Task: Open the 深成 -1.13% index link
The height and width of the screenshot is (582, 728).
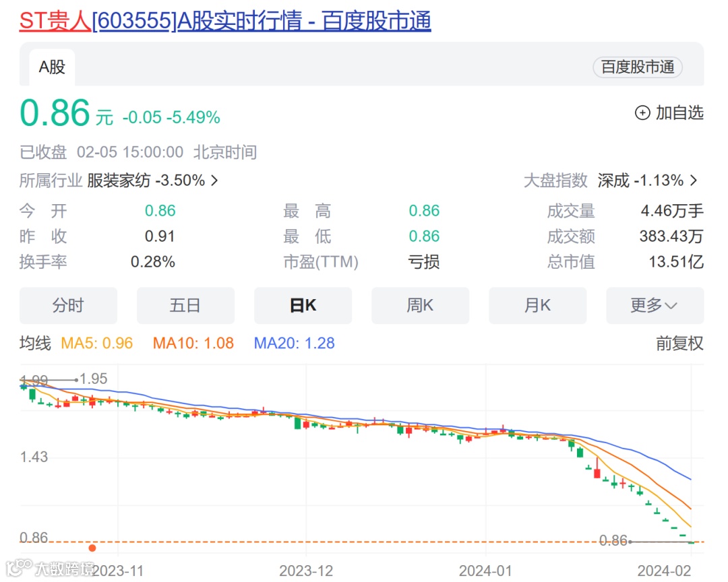Action: coord(640,180)
